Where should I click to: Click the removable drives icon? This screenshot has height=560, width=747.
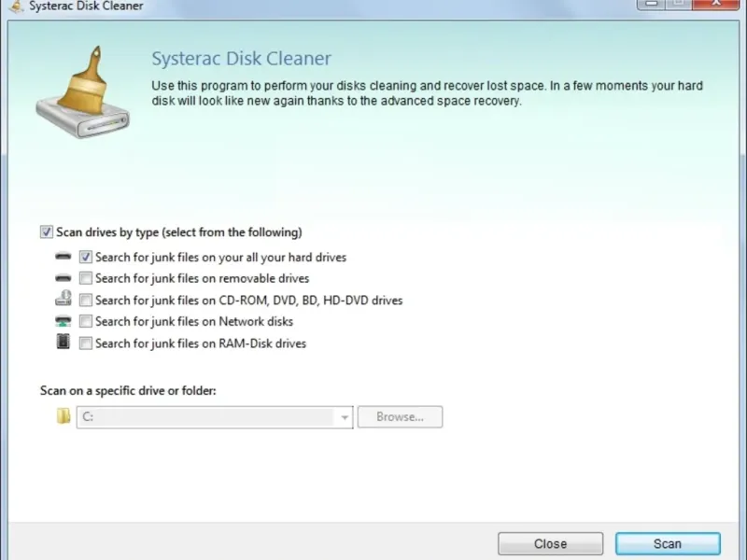coord(63,278)
